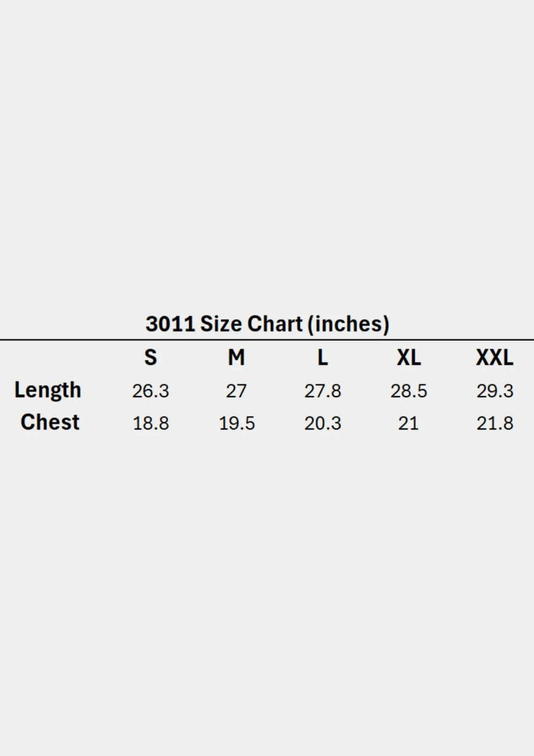Click the 20.3 chest value for L
Screen dimensions: 534x756
[x=323, y=423]
